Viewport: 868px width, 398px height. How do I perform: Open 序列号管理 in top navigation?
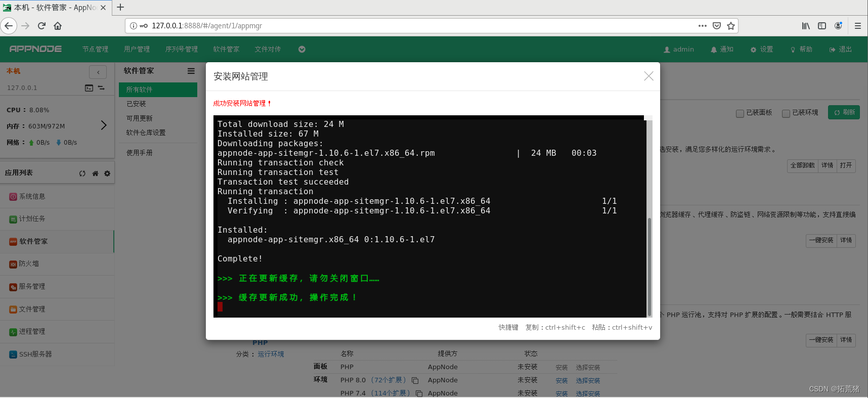182,49
